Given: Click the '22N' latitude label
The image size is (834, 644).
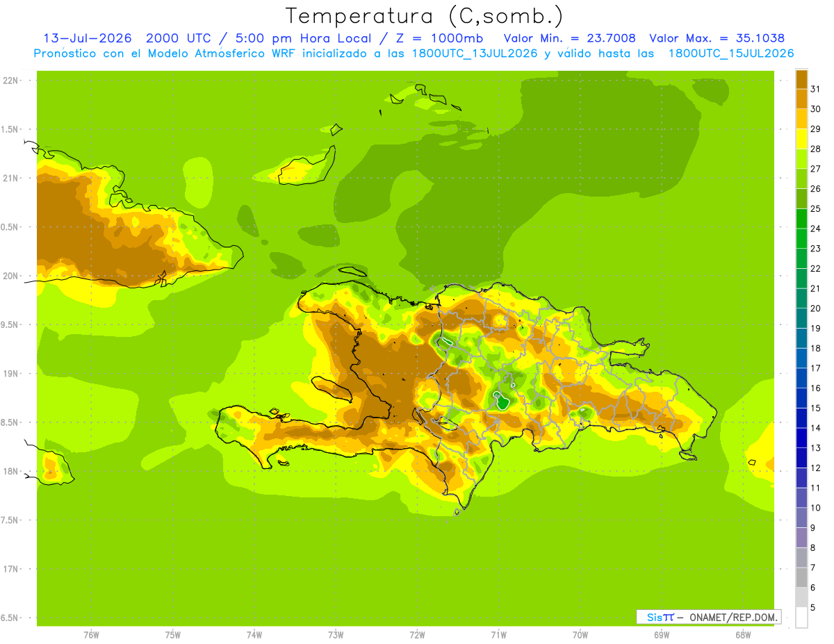Looking at the screenshot, I should click(10, 81).
